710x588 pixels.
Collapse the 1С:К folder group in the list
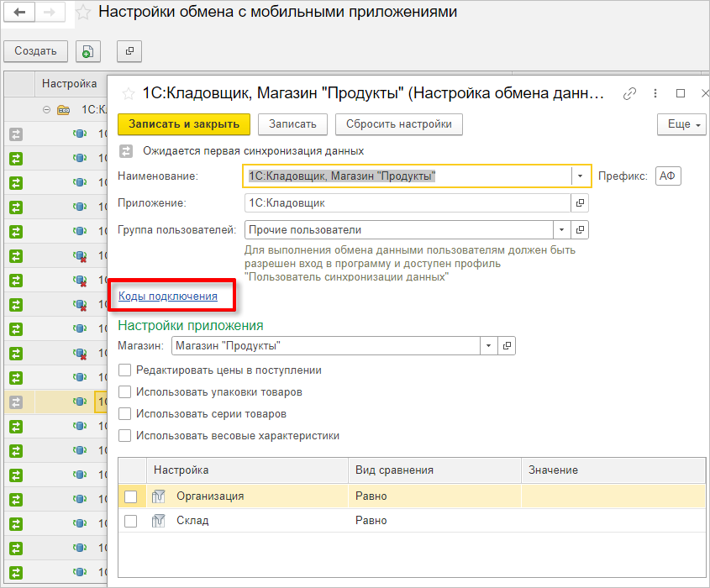46,109
